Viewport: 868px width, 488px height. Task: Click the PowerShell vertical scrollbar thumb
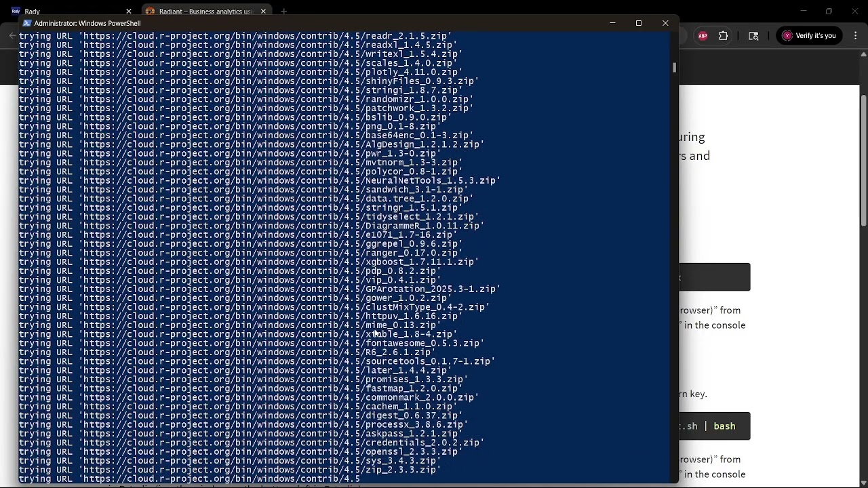(674, 68)
